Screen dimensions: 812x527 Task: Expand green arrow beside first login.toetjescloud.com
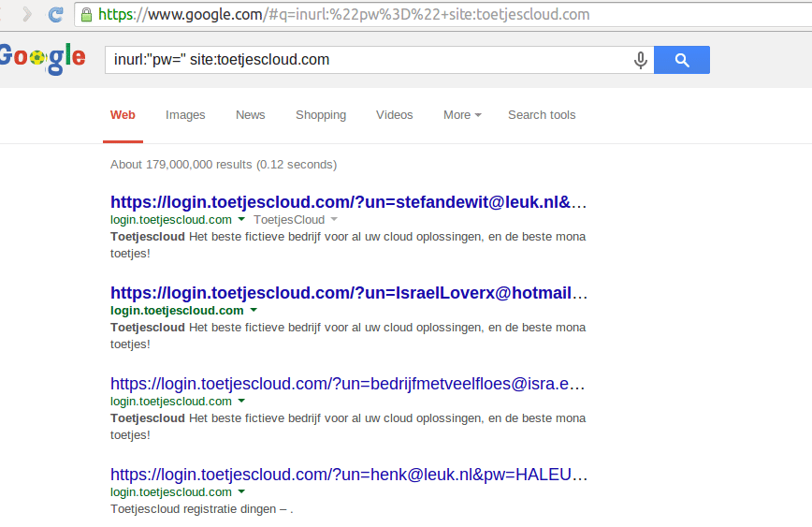(241, 220)
